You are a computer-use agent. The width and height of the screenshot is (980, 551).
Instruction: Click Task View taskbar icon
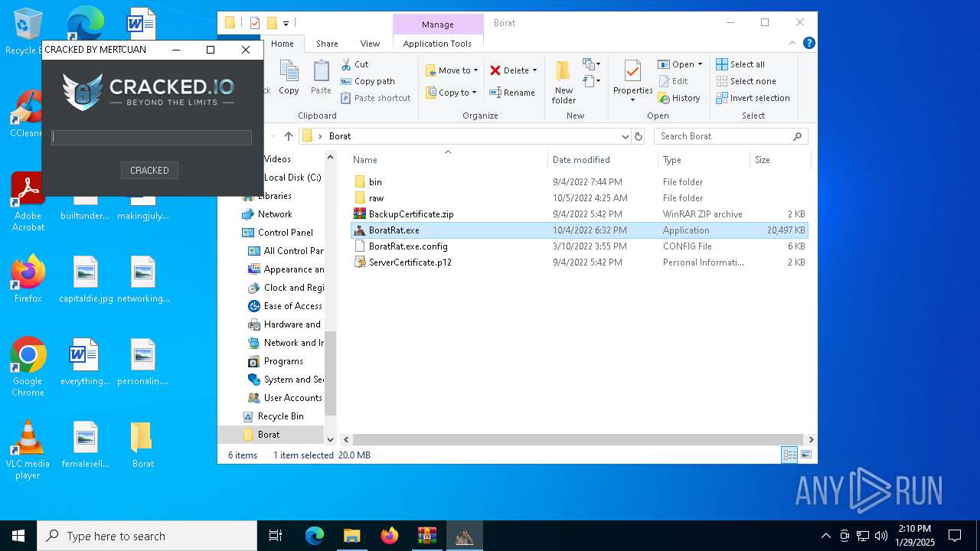pyautogui.click(x=276, y=536)
